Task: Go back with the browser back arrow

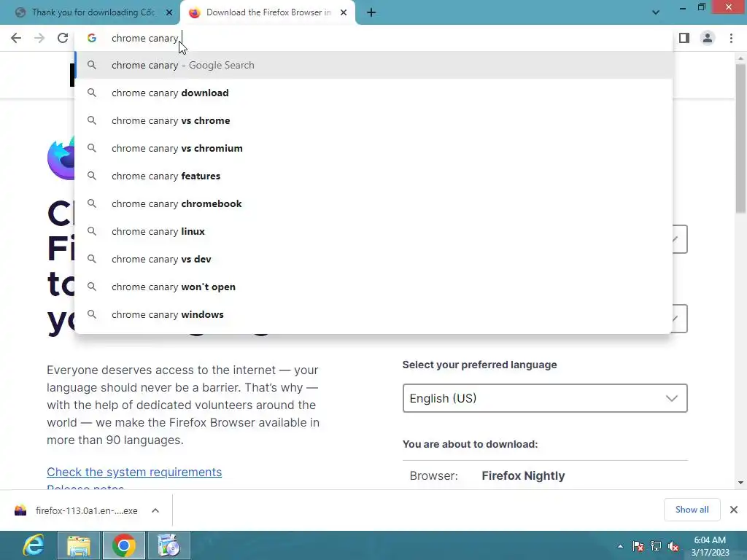Action: pyautogui.click(x=16, y=38)
